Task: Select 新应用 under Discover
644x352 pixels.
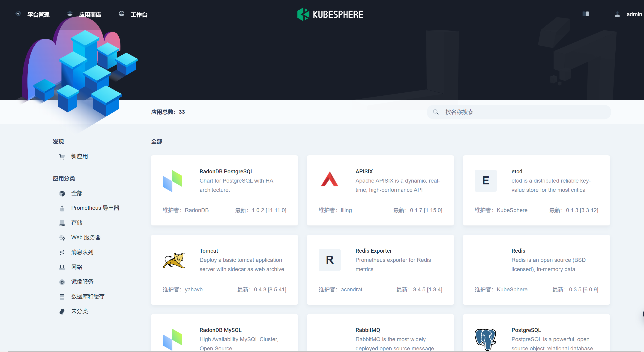Action: [79, 156]
